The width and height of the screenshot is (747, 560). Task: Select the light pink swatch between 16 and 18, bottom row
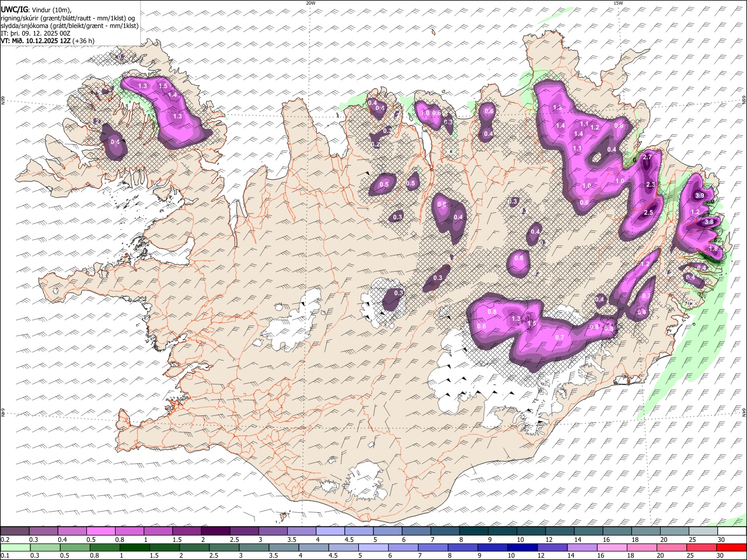[x=612, y=547]
